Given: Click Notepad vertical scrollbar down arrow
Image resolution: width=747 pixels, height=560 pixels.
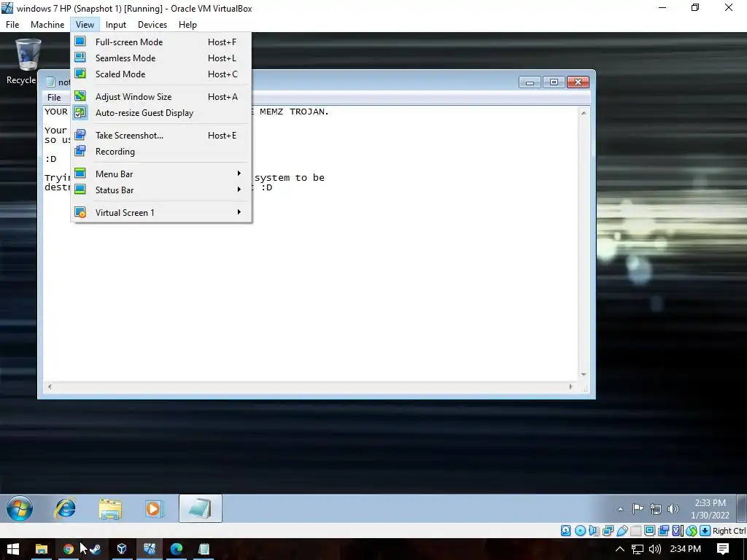Looking at the screenshot, I should pyautogui.click(x=584, y=376).
